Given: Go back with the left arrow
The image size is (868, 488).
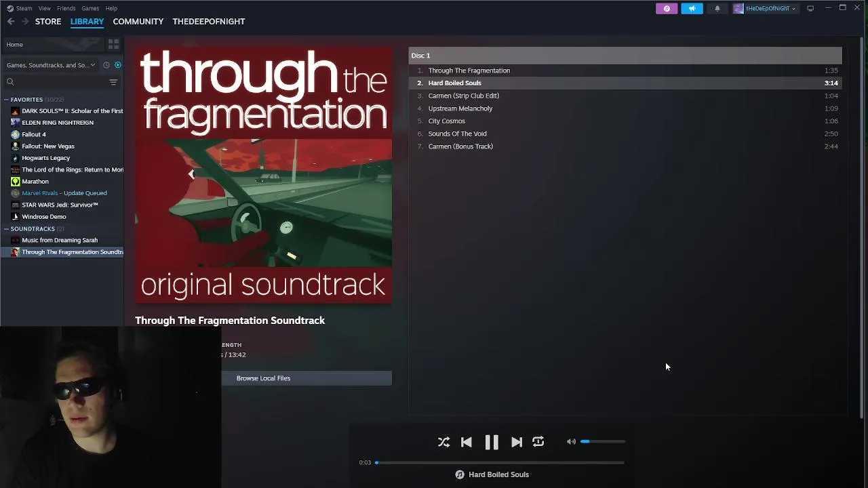Looking at the screenshot, I should [11, 22].
